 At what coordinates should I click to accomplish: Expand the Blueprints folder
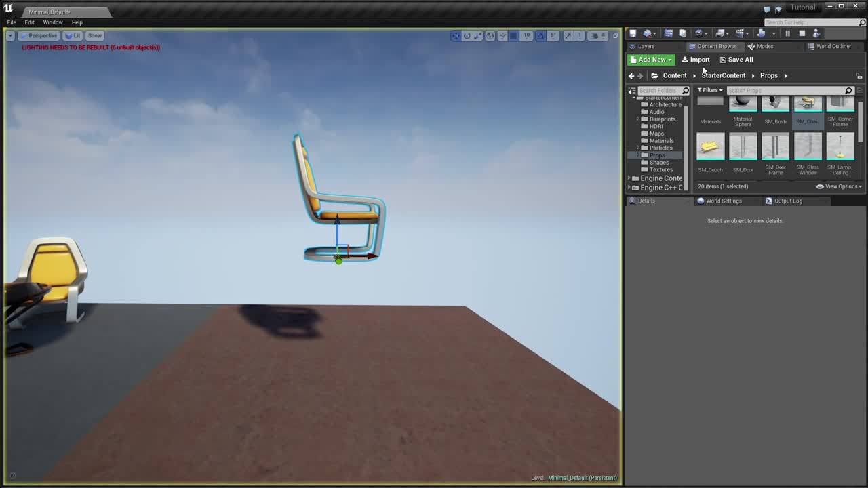[638, 119]
